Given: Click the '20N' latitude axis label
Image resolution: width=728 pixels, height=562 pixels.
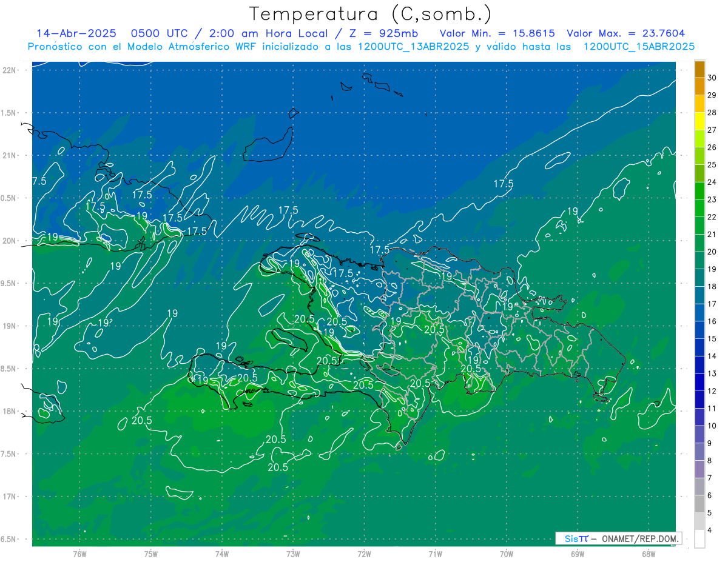Looking at the screenshot, I should (10, 241).
